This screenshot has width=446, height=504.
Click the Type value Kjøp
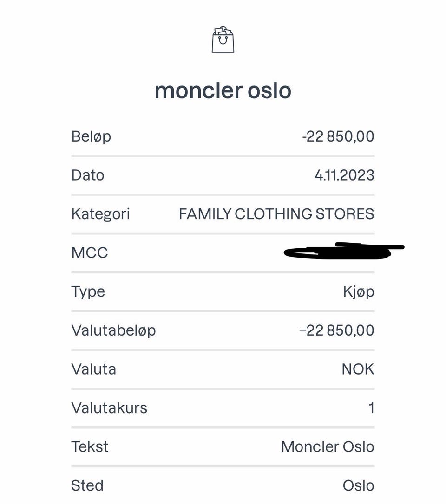tap(358, 291)
